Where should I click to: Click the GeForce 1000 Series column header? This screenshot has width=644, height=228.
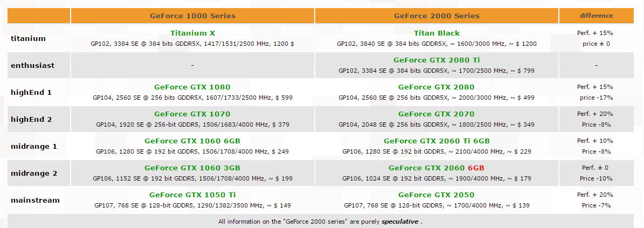[192, 16]
